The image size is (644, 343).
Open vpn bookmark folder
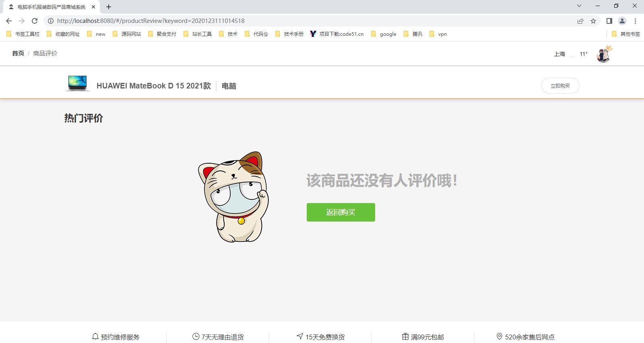438,34
